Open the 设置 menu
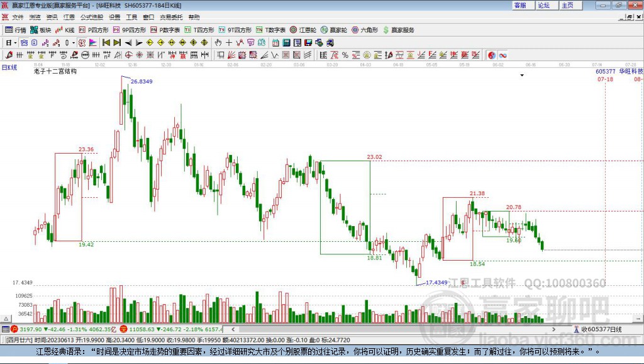Image resolution: width=644 pixels, height=364 pixels. 114,17
